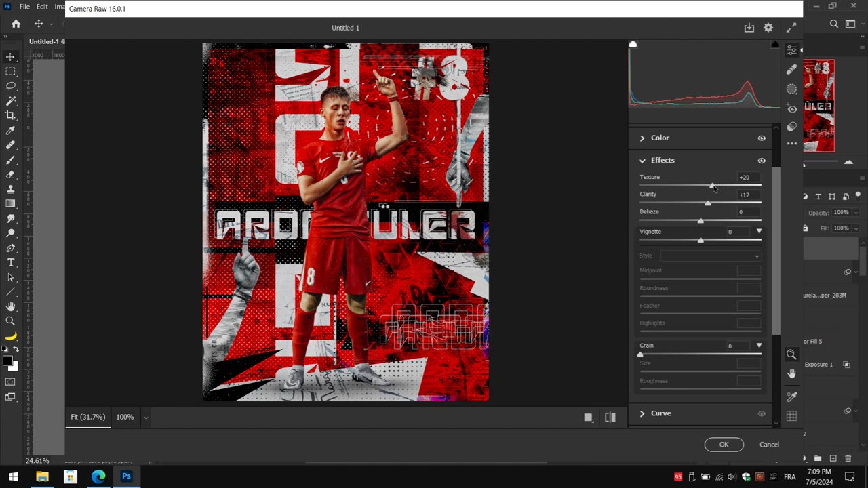
Task: Open the layer Opacity dropdown
Action: [856, 213]
